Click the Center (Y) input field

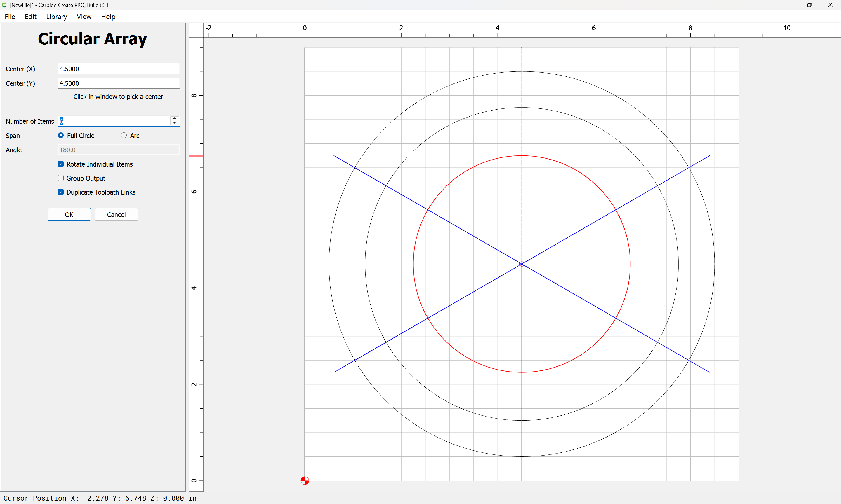click(x=118, y=83)
